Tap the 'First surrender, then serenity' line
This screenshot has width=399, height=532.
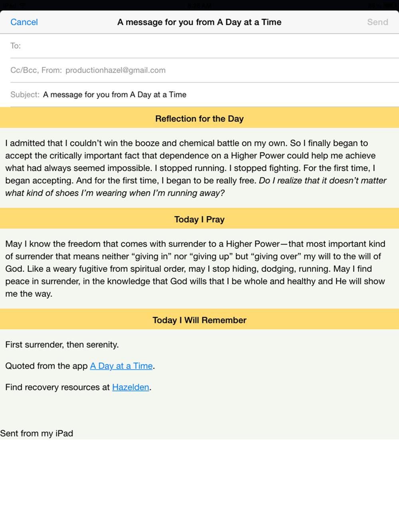pos(62,345)
